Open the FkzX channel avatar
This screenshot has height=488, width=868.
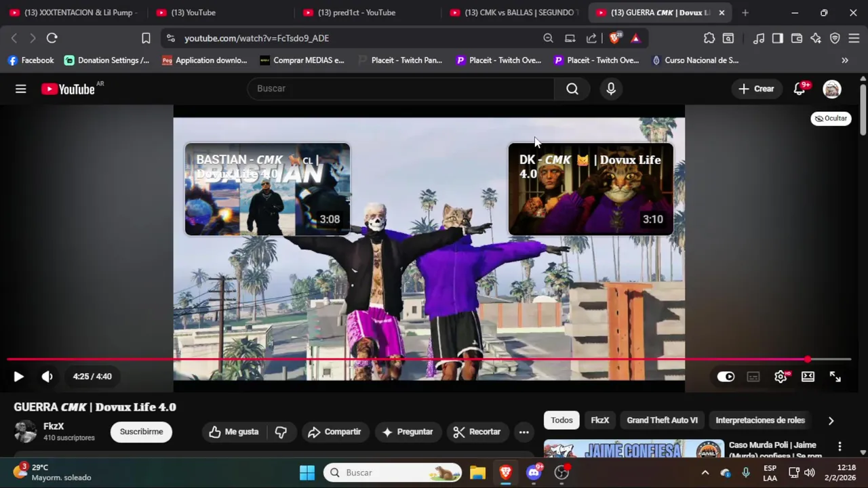[x=25, y=432]
